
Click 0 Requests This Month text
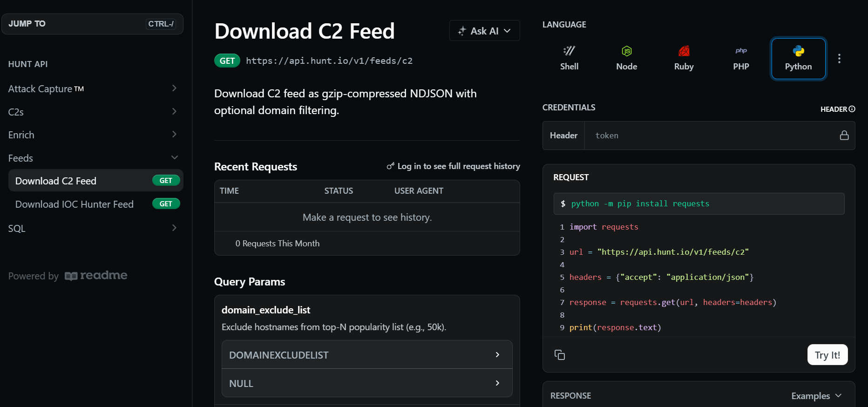click(278, 244)
